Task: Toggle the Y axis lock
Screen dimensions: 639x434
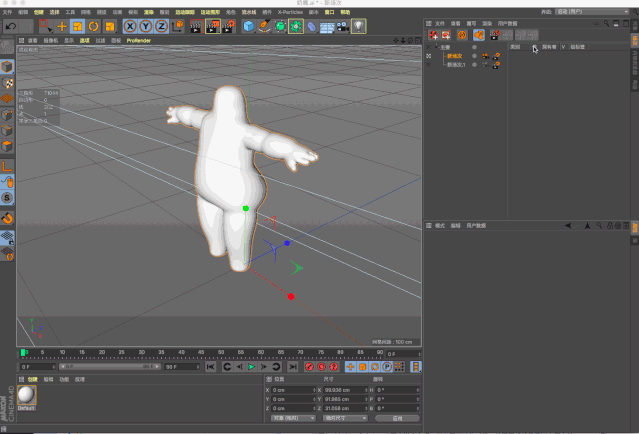Action: tap(145, 27)
